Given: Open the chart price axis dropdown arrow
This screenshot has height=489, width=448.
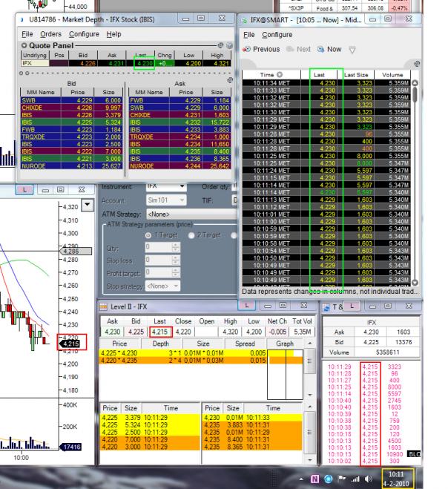Looking at the screenshot, I should pos(88,205).
